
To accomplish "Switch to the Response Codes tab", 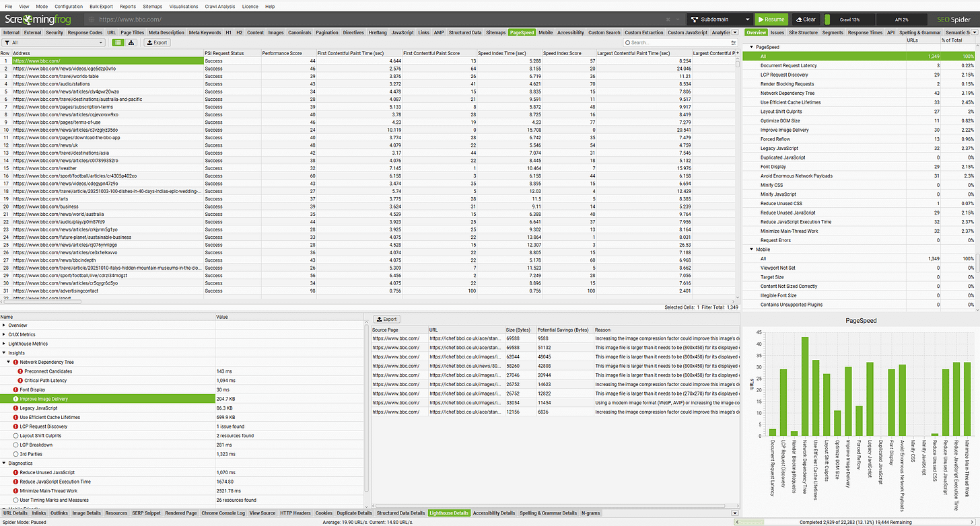I will point(85,32).
